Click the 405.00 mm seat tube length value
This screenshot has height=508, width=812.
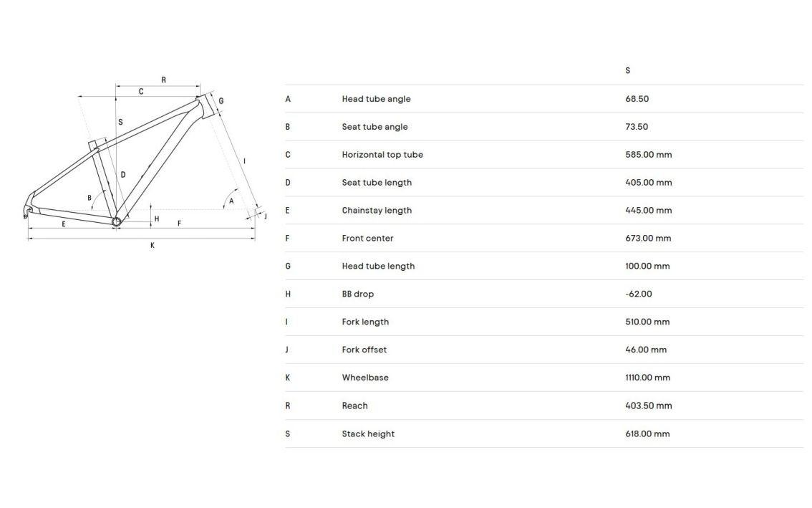[x=648, y=183]
